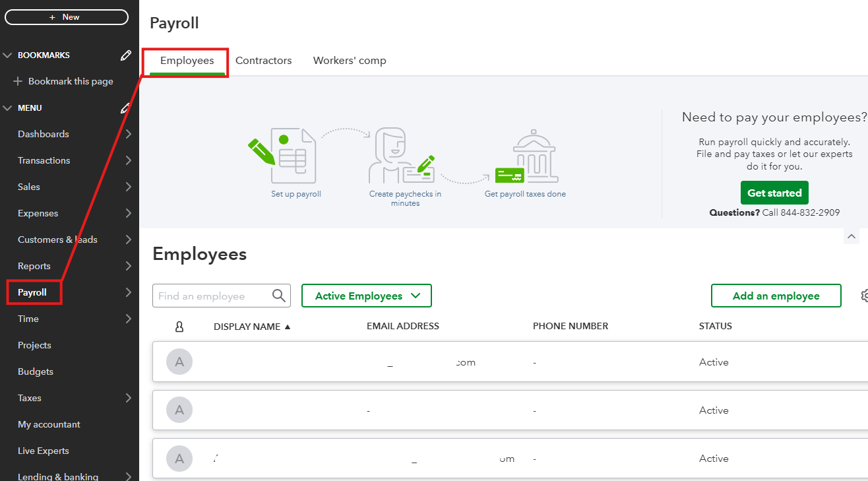The height and width of the screenshot is (481, 868).
Task: Click the Add an employee button
Action: pos(776,296)
